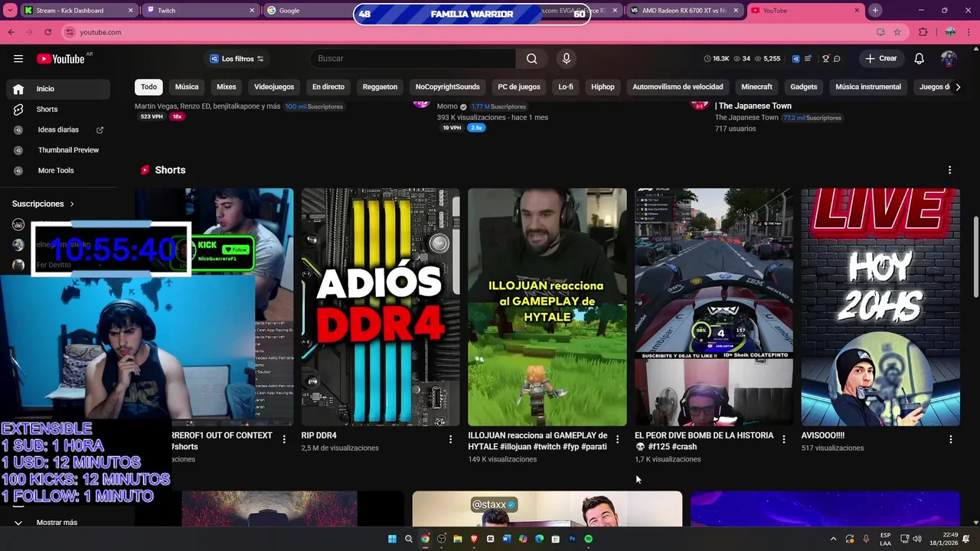
Task: Click the Inicio home icon in the sidebar
Action: tap(18, 89)
